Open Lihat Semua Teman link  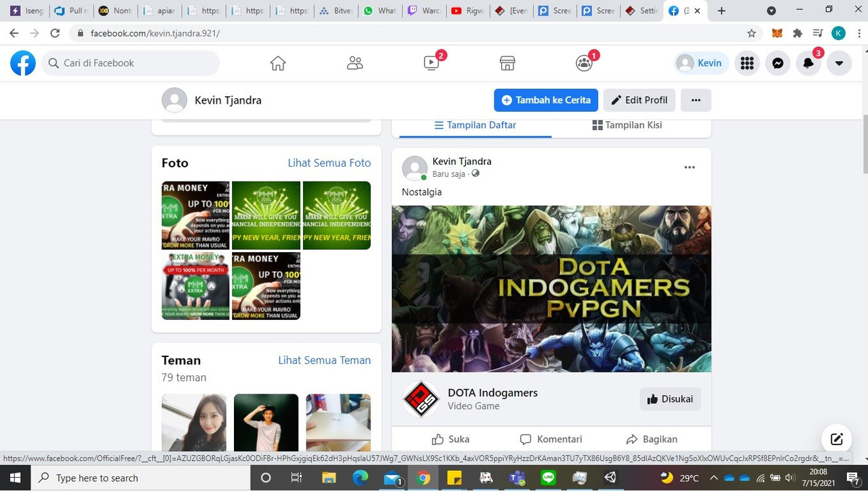click(324, 360)
